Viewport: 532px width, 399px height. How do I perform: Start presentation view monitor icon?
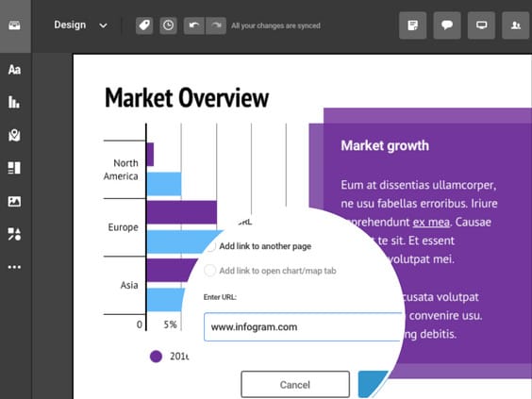pos(481,25)
